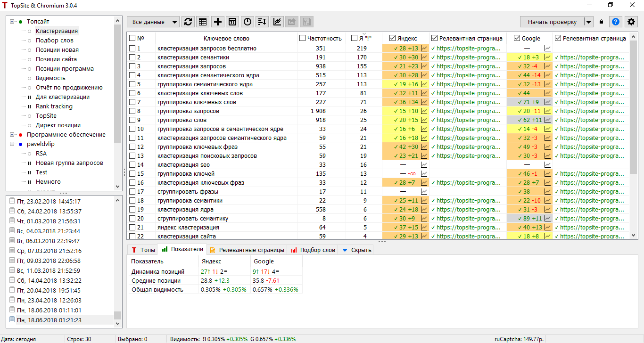Image resolution: width=644 pixels, height=343 pixels.
Task: Open the line chart toolbar icon
Action: [x=277, y=22]
